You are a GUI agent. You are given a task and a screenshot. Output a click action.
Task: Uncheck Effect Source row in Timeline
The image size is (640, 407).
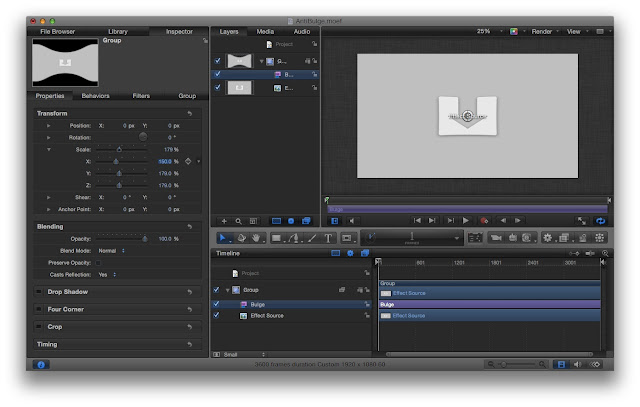[x=216, y=315]
